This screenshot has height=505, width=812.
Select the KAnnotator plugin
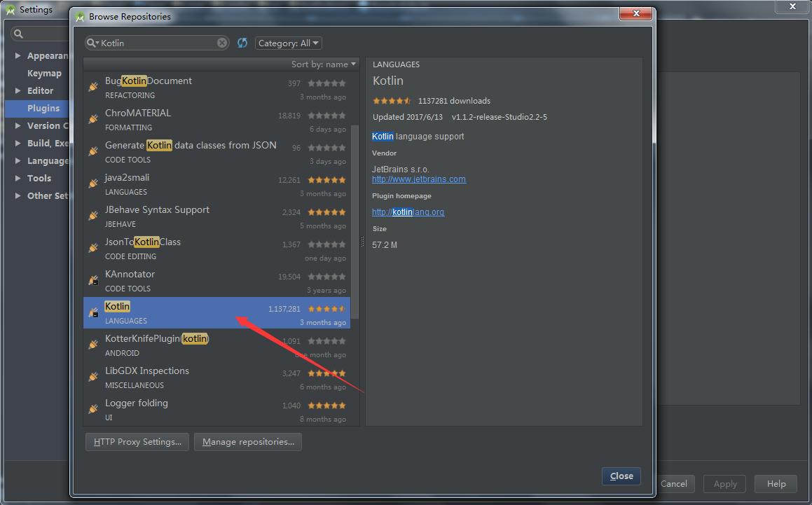[x=217, y=281]
